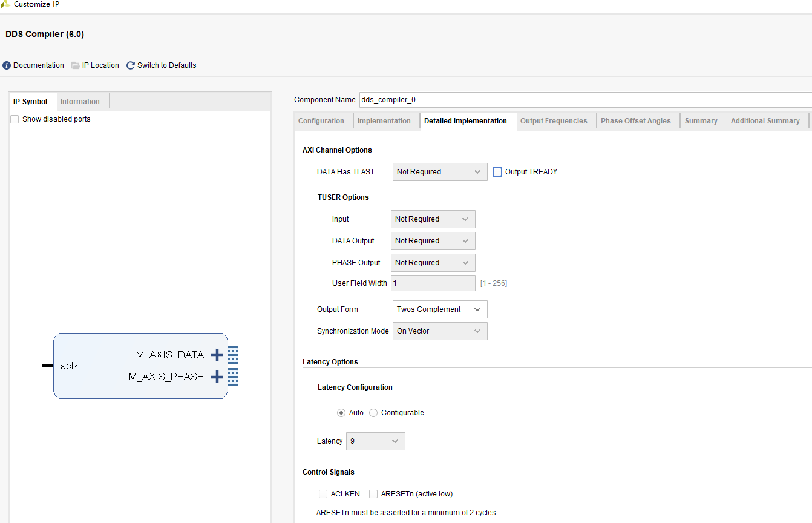Viewport: 812px width, 523px height.
Task: Expand the M_AXIS_DATA port plus icon
Action: (217, 355)
